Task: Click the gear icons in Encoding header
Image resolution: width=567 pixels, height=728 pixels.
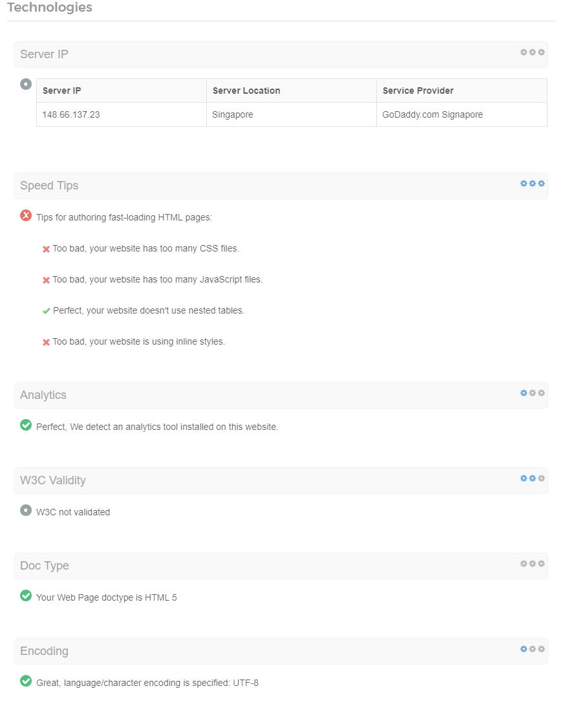Action: 532,650
